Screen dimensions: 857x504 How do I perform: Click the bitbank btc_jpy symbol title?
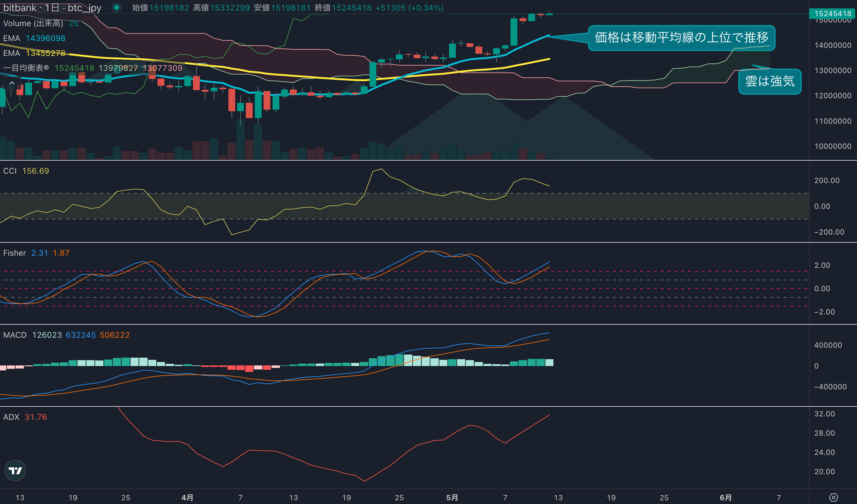tap(52, 7)
